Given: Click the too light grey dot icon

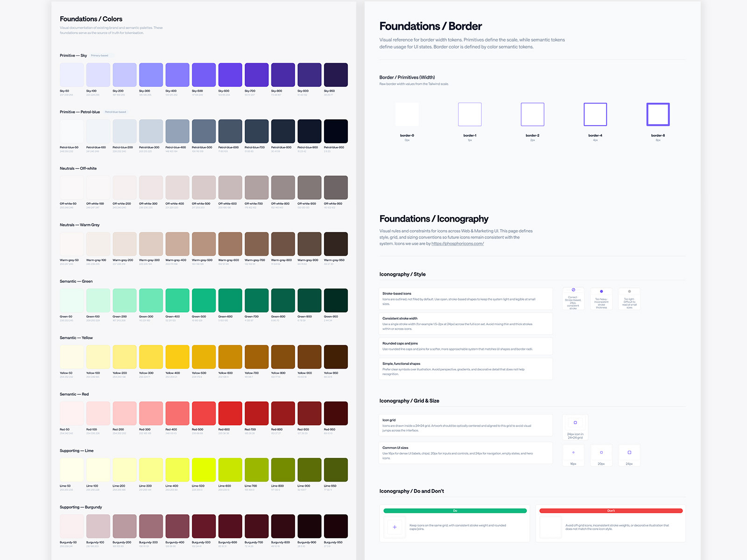Looking at the screenshot, I should point(629,291).
